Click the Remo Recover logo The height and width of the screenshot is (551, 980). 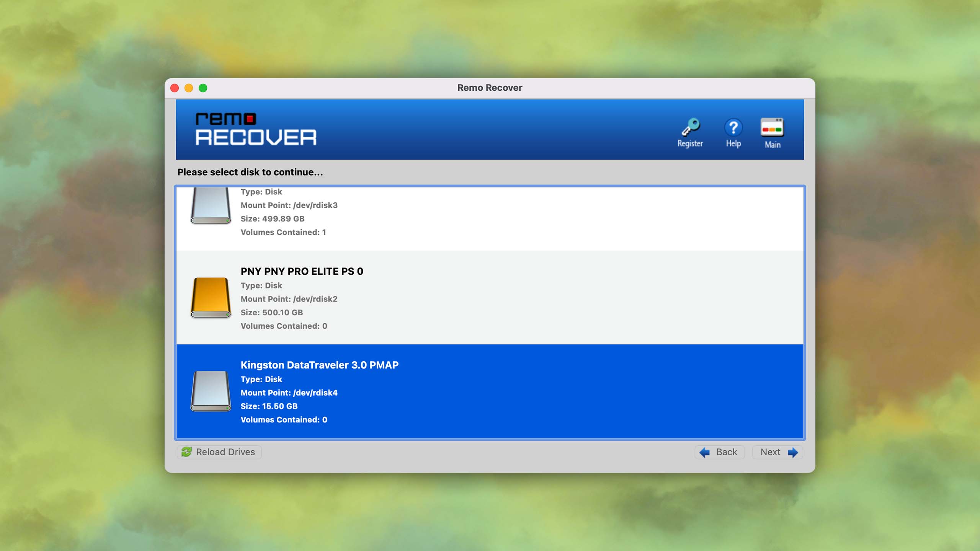point(256,129)
